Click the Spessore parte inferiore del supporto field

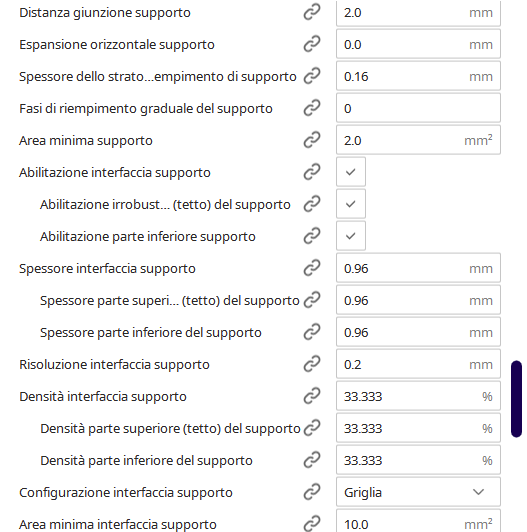pos(418,332)
